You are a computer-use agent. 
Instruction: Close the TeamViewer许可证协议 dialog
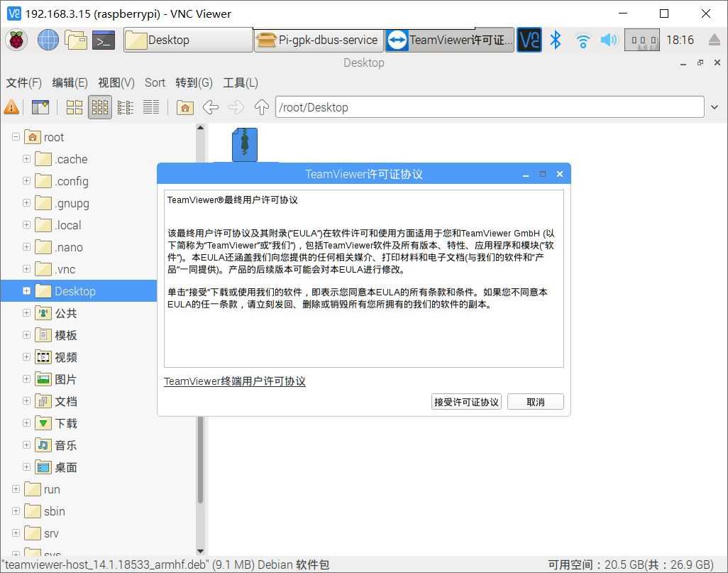(x=559, y=174)
